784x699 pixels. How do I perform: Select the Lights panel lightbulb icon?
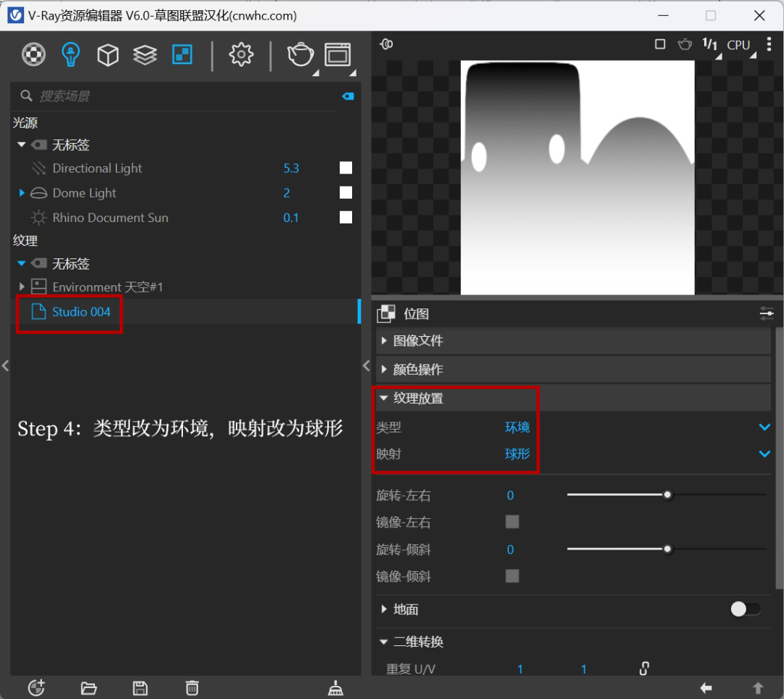point(70,54)
